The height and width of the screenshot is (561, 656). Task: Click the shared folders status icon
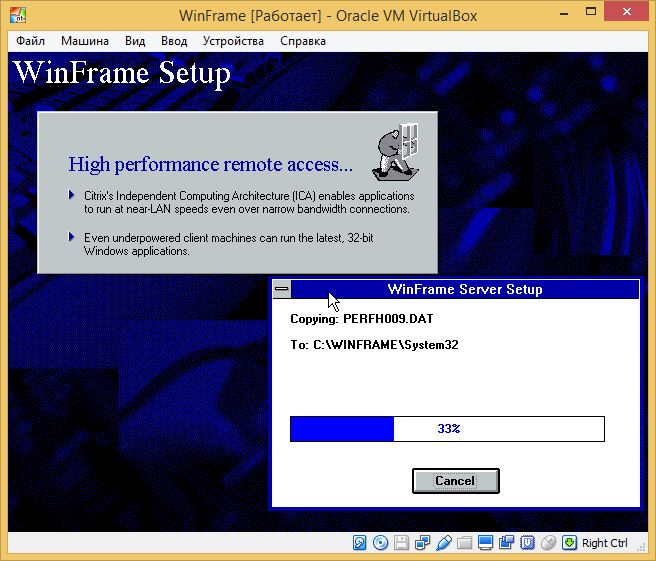point(464,543)
